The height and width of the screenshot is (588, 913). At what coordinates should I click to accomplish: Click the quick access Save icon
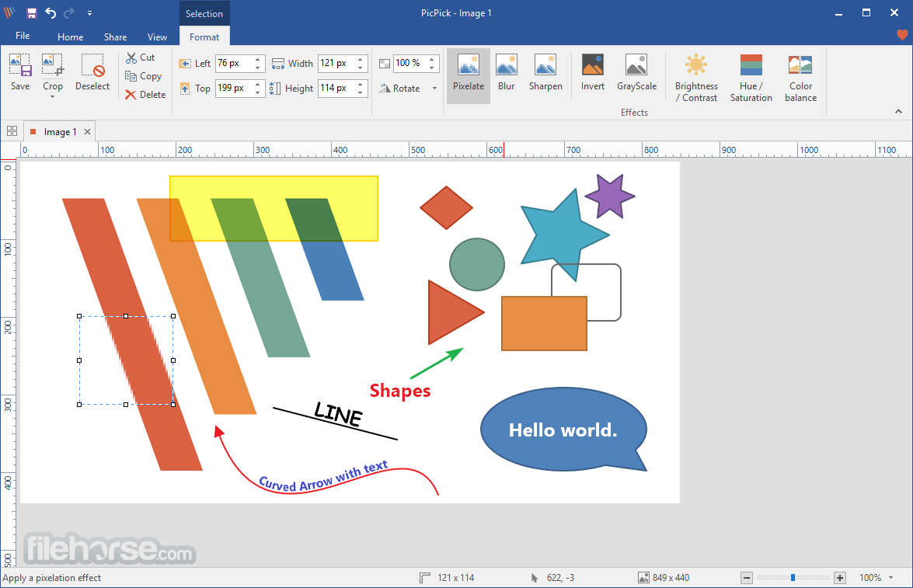click(31, 12)
